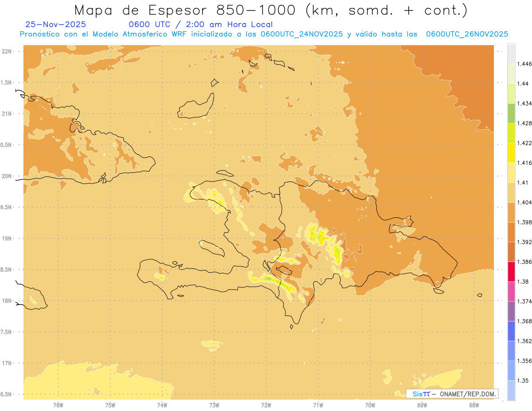
Task: Click the legend value 1.38
Action: [x=523, y=282]
